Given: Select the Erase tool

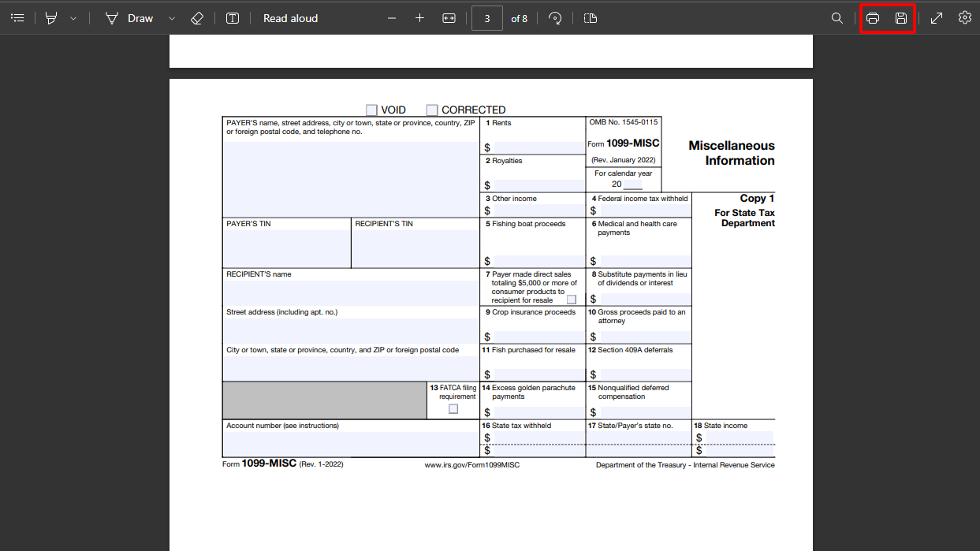Looking at the screenshot, I should point(197,18).
